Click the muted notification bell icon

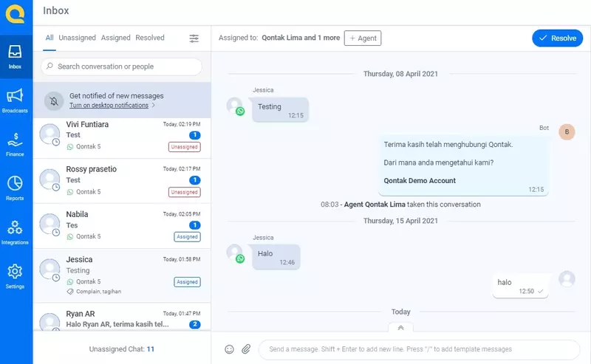coord(53,100)
